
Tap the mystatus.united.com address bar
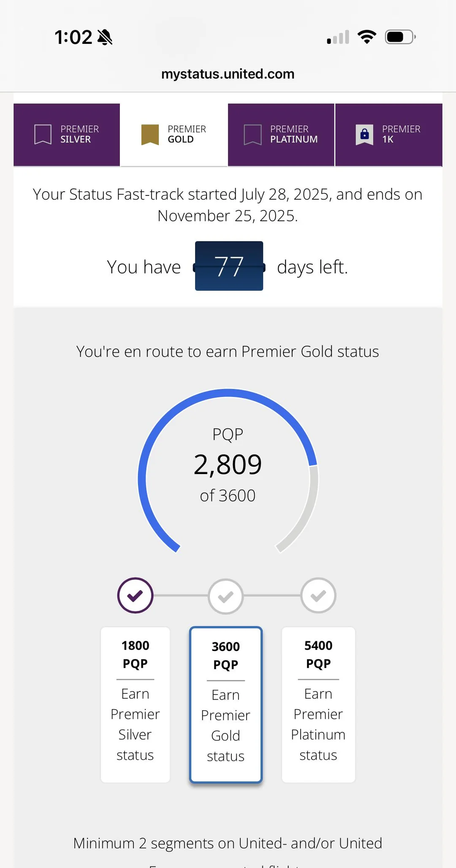coord(228,74)
